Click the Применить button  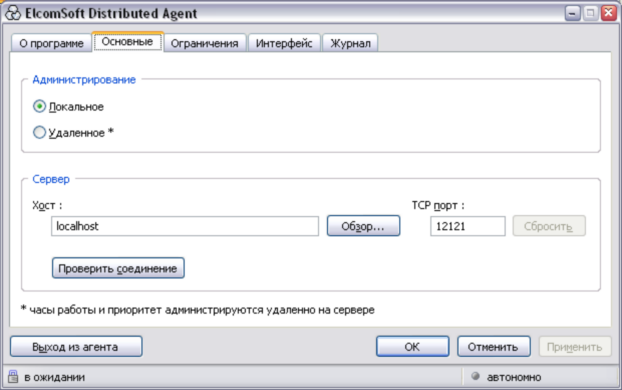tap(574, 346)
